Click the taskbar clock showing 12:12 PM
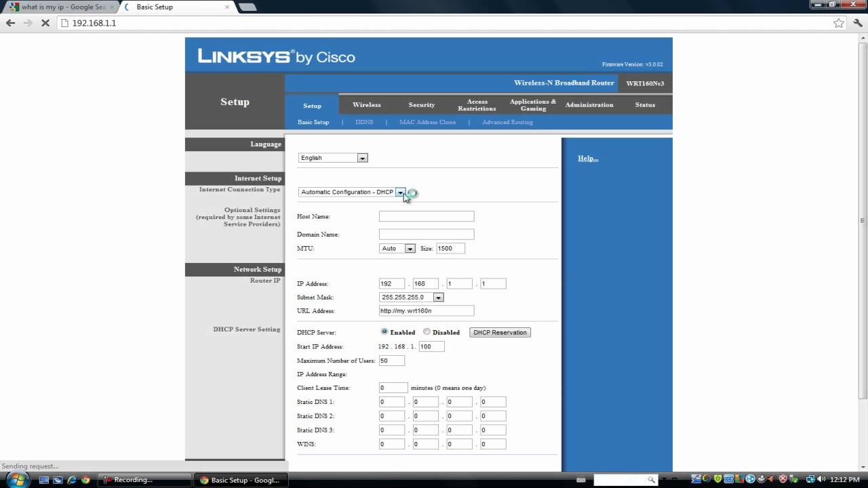The image size is (868, 488). pyautogui.click(x=845, y=479)
